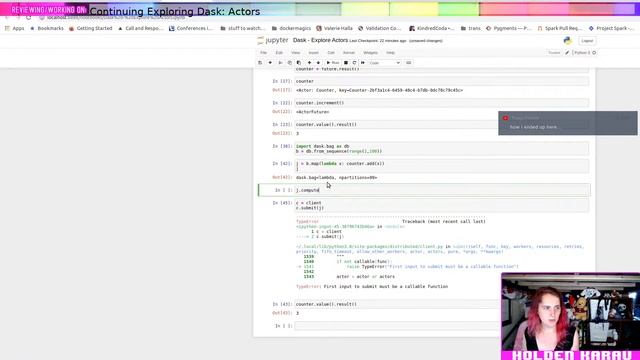Click the Logout button

point(587,41)
